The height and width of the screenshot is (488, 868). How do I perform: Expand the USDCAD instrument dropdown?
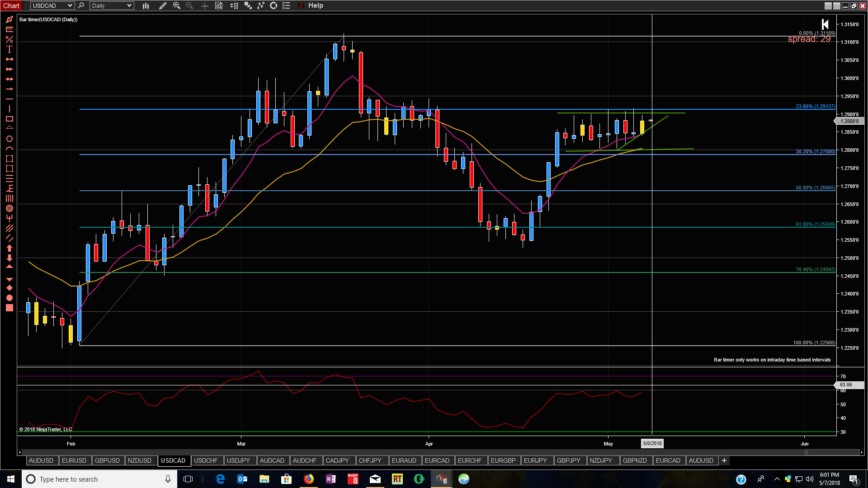(x=70, y=6)
